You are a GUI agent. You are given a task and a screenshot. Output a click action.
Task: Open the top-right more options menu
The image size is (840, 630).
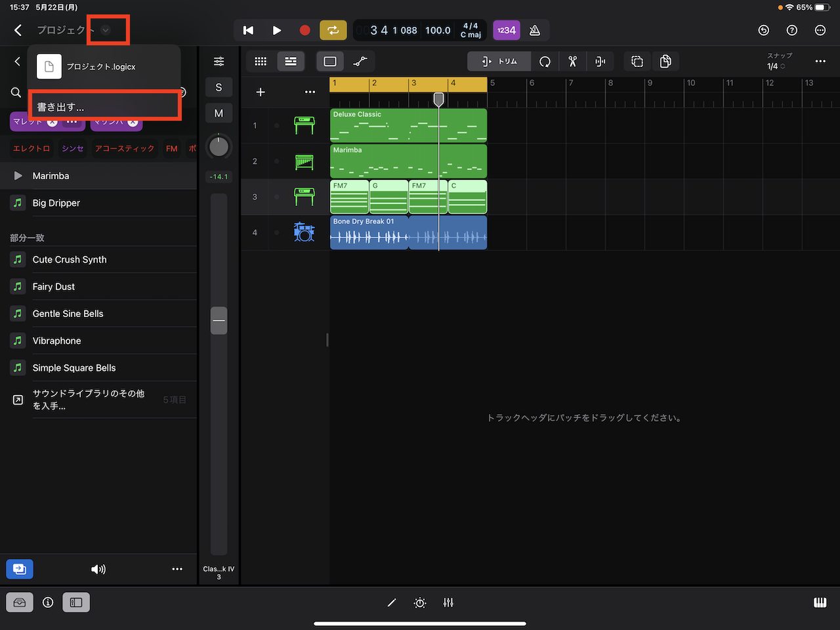pos(820,30)
